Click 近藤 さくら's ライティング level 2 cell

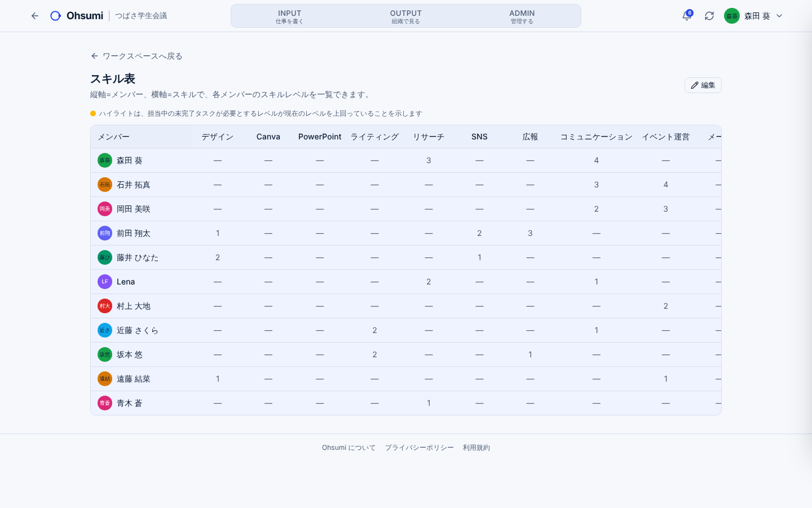[374, 330]
